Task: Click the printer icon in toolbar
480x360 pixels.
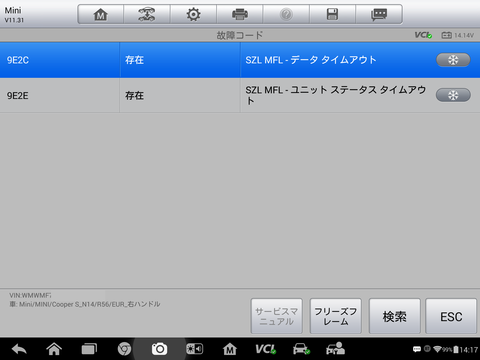Action: [x=240, y=14]
